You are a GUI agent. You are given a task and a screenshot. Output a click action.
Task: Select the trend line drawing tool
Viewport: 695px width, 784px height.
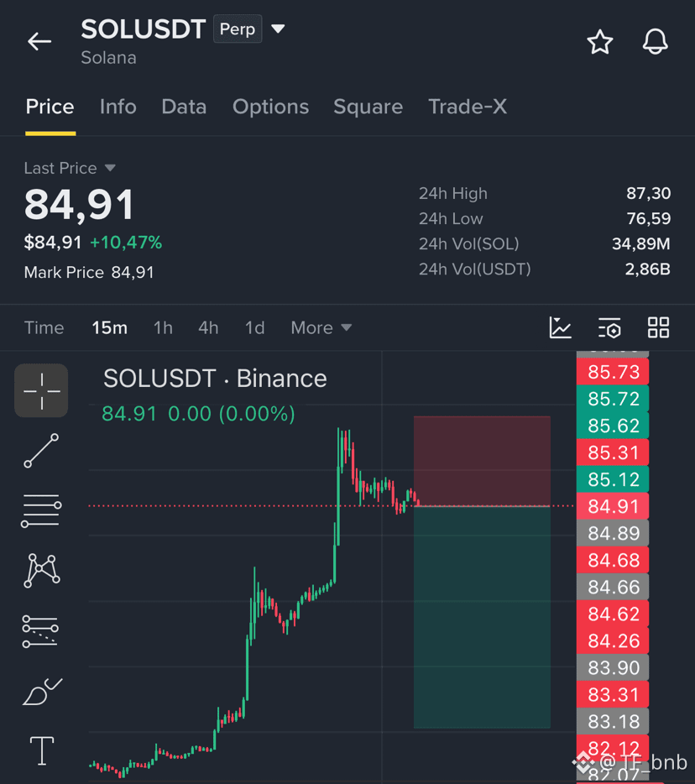[41, 451]
